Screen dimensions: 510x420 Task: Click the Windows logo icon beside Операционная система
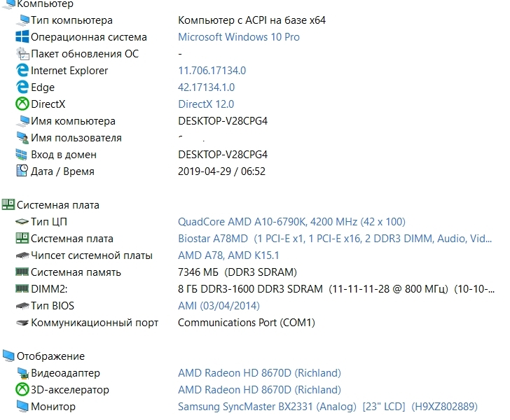pyautogui.click(x=22, y=36)
